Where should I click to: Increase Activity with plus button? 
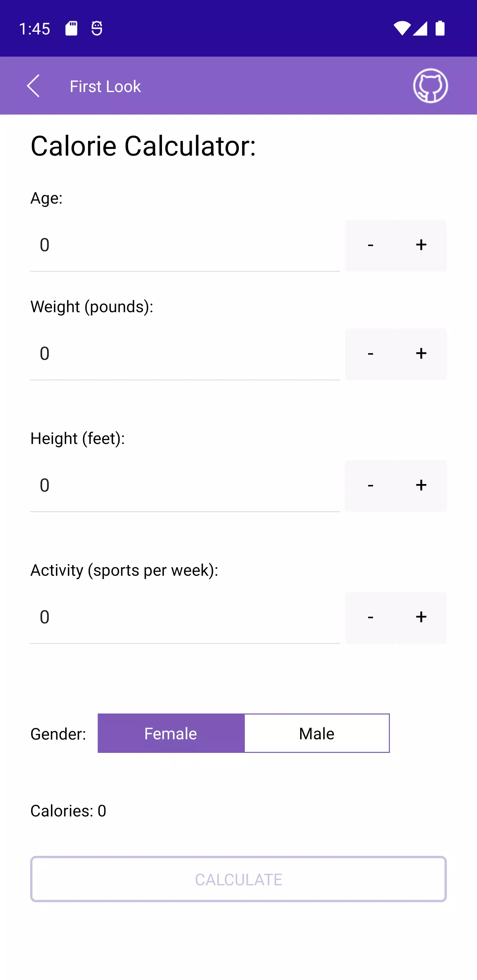(x=421, y=617)
